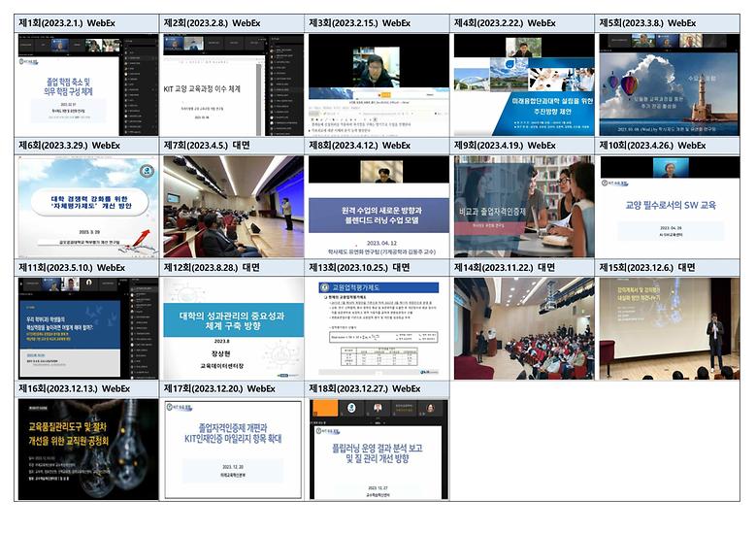The height and width of the screenshot is (534, 756).
Task: Select the 'KIT 교양 교육과정 이수 체계' slide image
Action: (x=232, y=84)
